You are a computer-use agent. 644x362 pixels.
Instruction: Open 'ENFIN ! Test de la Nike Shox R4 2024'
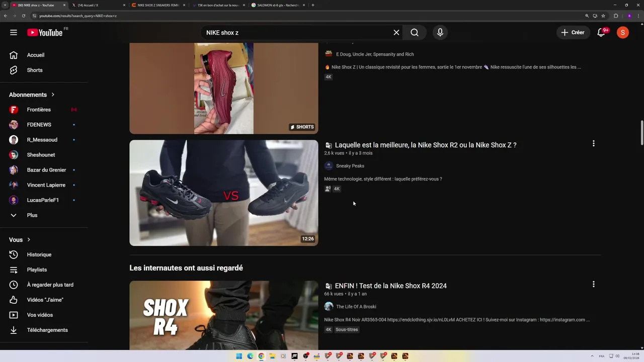[391, 286]
